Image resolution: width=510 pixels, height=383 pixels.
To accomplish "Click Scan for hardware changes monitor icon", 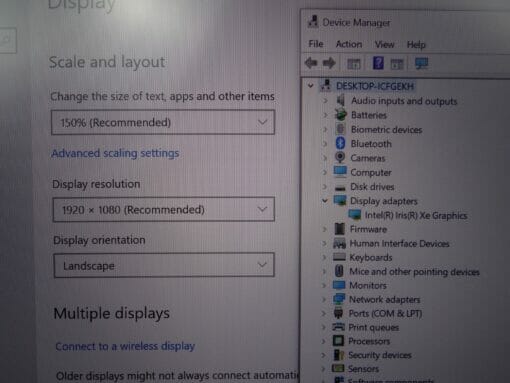I will [421, 63].
